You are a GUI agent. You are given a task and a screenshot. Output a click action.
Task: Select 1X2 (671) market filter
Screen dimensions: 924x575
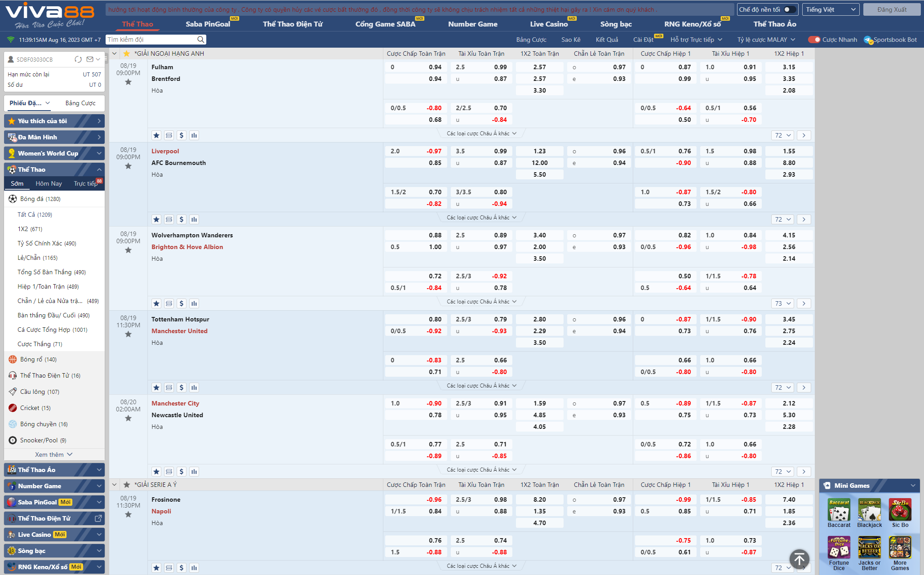click(30, 229)
